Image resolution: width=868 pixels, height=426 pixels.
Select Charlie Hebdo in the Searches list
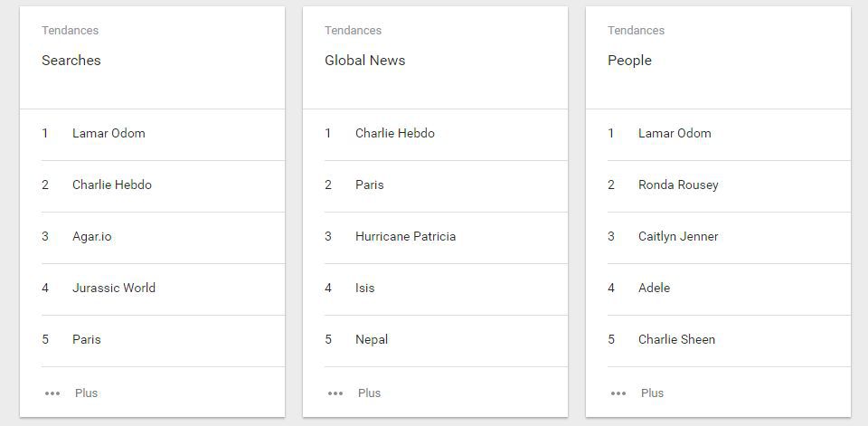click(112, 185)
